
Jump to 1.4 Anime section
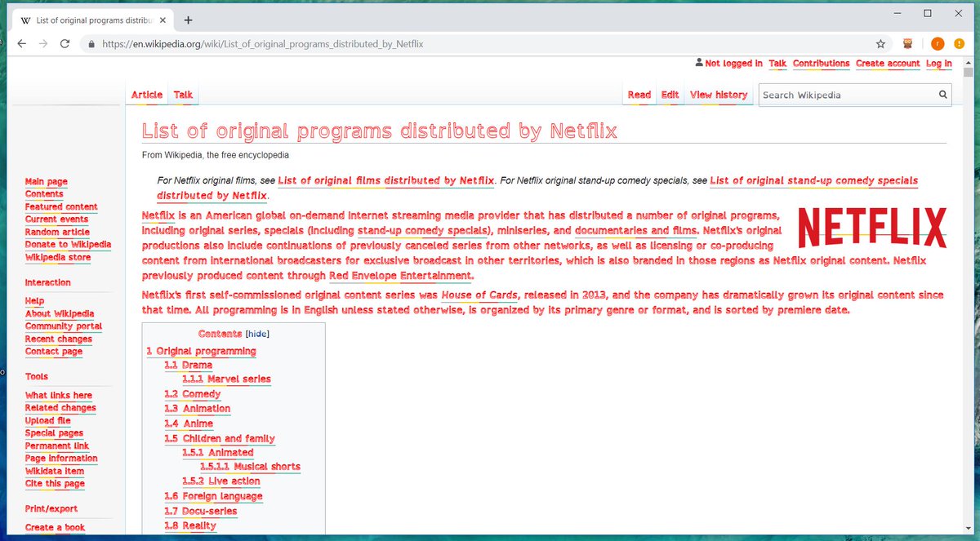[189, 423]
